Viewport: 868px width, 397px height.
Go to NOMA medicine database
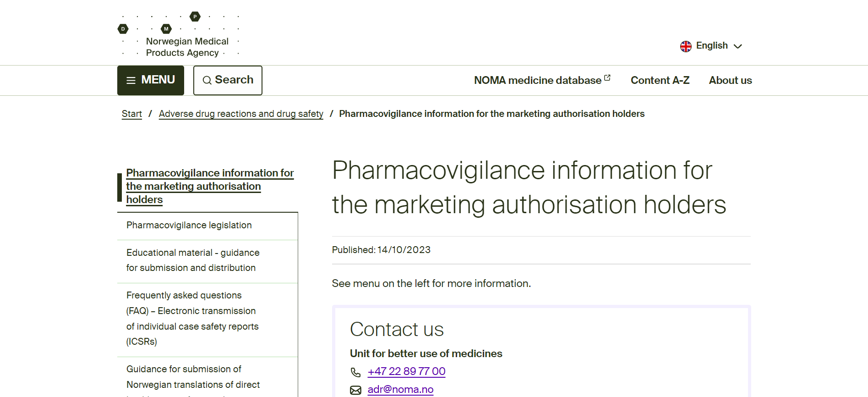pyautogui.click(x=537, y=81)
